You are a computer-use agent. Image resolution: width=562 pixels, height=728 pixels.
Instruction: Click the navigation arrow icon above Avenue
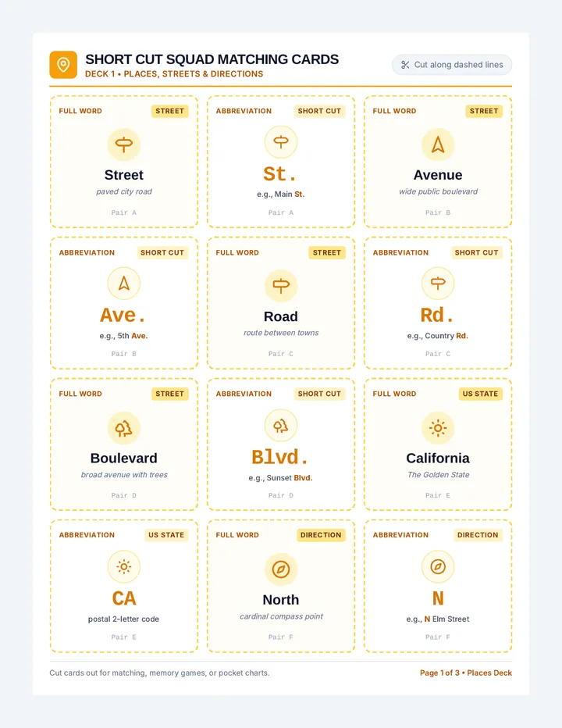coord(438,145)
